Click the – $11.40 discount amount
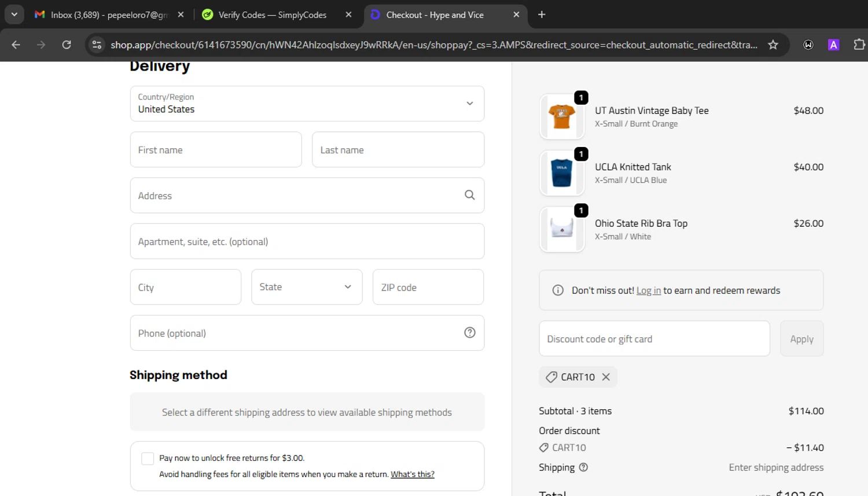Screen dimensions: 868x496 point(805,447)
